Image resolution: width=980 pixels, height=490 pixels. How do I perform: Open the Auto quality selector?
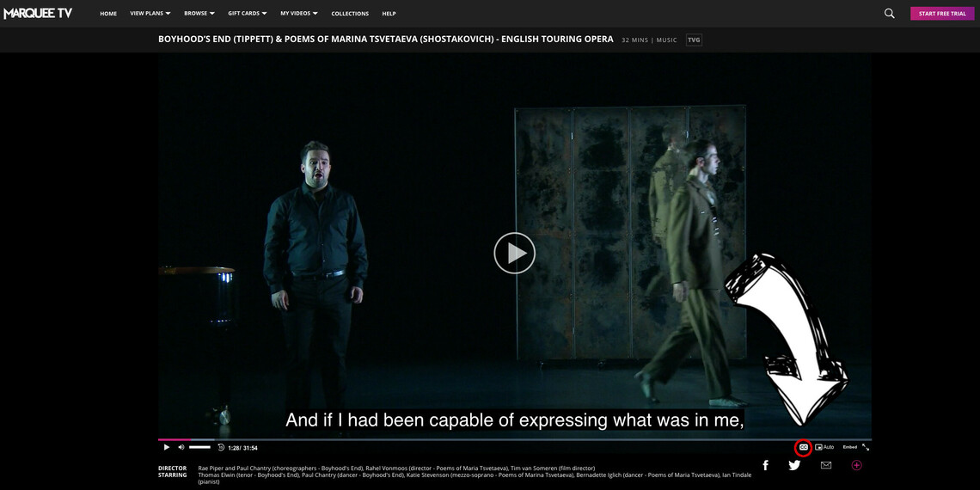[x=824, y=448]
